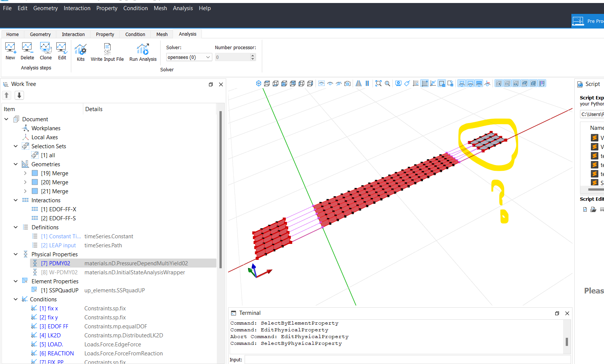Toggle the highlighted grid snap icon
This screenshot has height=364, width=604.
[x=425, y=83]
